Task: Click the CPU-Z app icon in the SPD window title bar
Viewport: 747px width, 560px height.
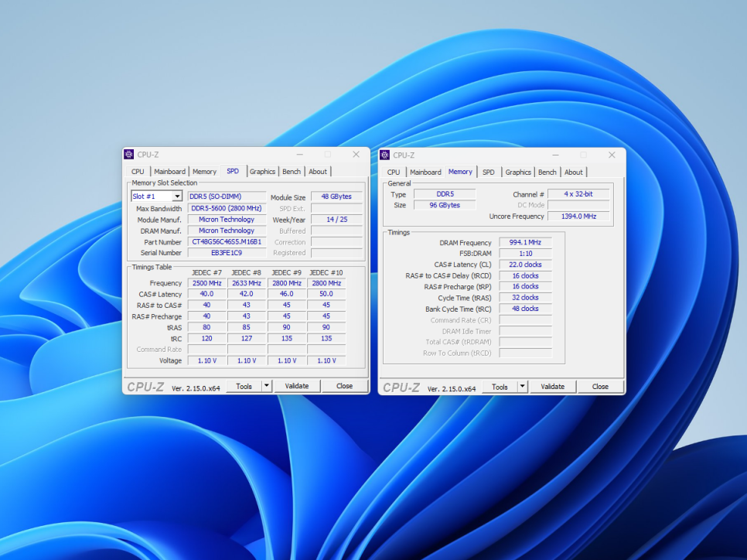Action: tap(129, 155)
